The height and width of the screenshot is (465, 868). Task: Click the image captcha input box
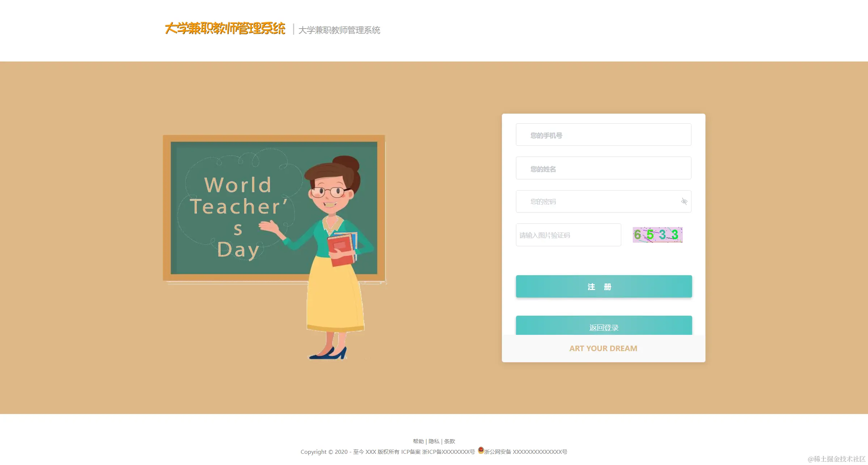(568, 235)
